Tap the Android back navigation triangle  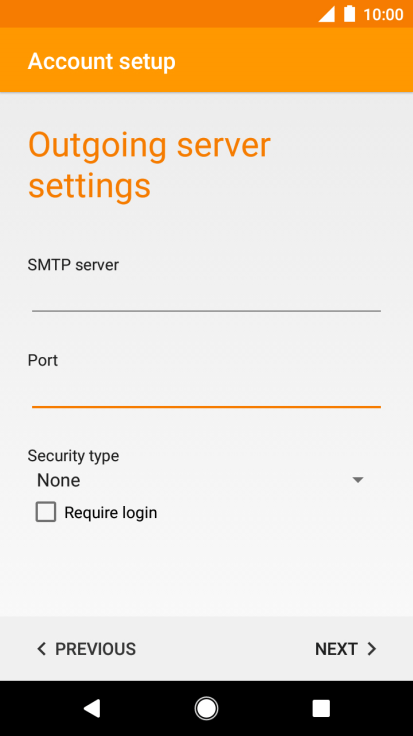pos(92,708)
